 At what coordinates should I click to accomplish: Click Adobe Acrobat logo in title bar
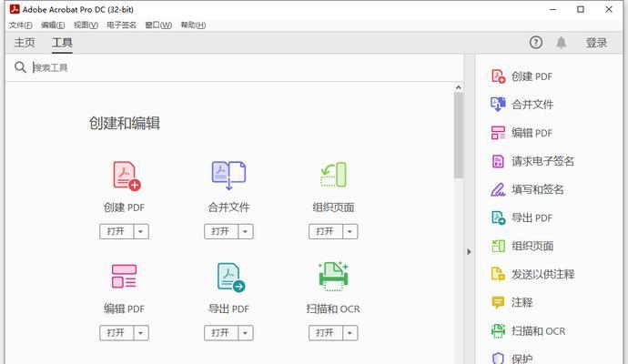click(15, 9)
